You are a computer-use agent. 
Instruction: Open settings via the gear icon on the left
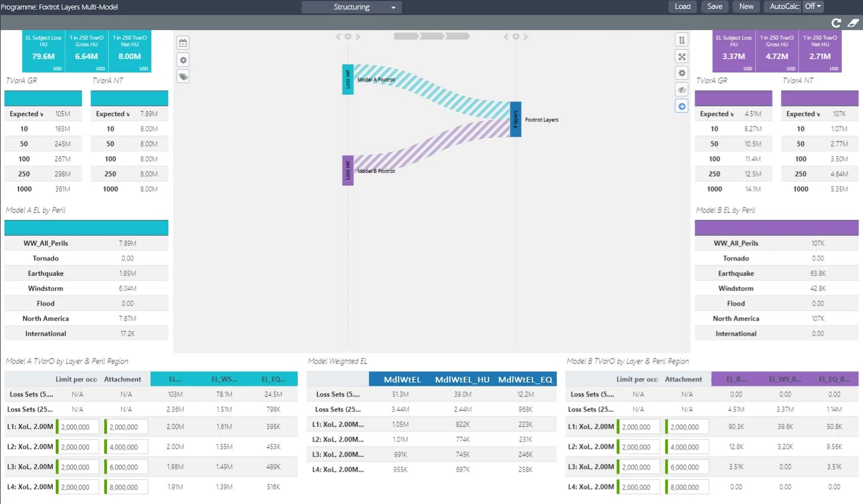[x=182, y=59]
